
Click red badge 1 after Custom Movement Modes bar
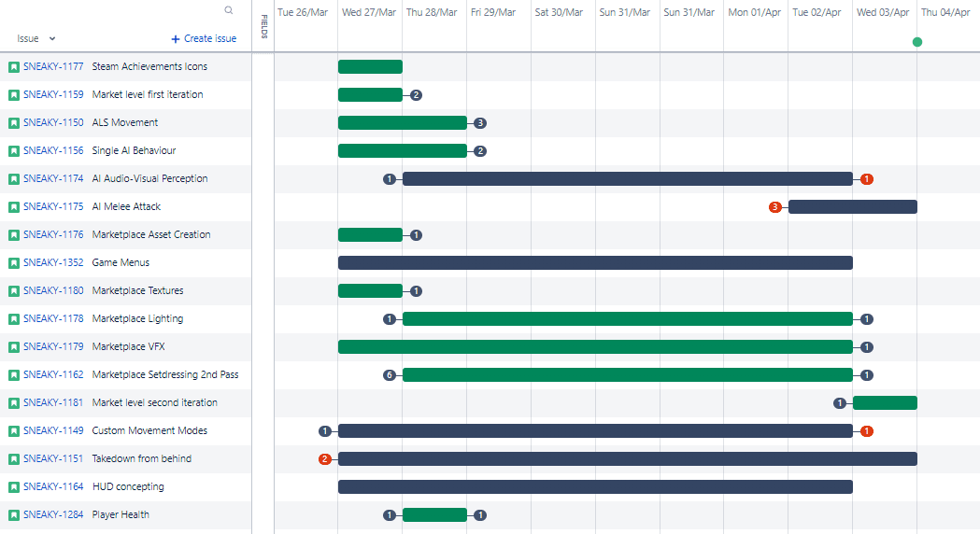[x=866, y=431]
